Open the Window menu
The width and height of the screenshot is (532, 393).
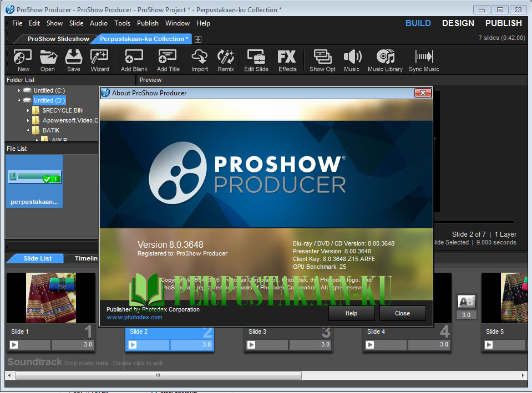coord(178,23)
